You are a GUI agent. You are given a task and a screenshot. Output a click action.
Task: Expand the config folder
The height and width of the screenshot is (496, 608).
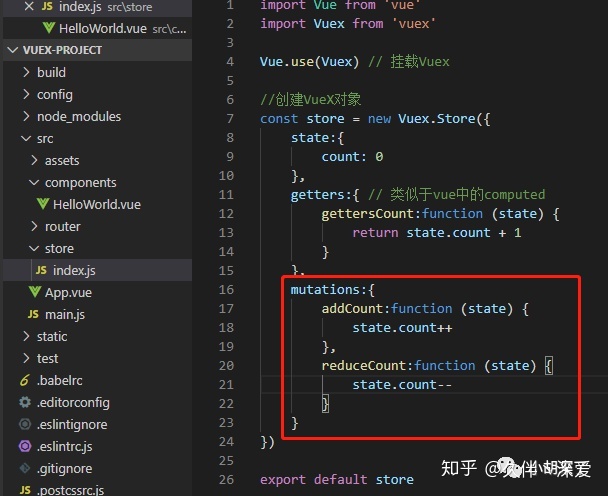pos(26,94)
